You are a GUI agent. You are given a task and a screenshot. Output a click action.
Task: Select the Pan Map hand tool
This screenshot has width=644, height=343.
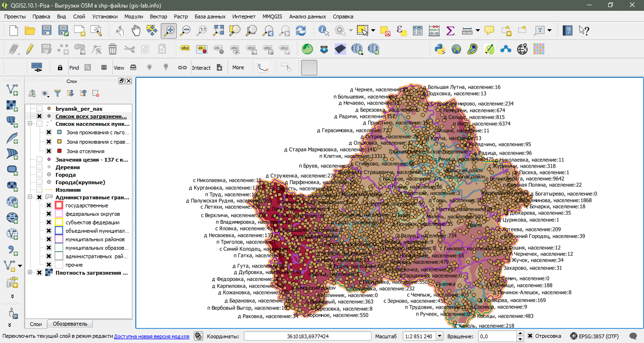click(x=136, y=31)
